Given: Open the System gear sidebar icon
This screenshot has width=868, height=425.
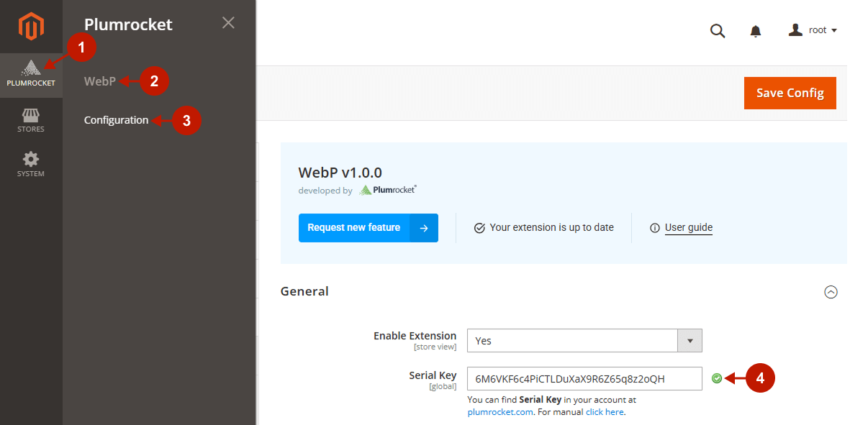Looking at the screenshot, I should (31, 164).
